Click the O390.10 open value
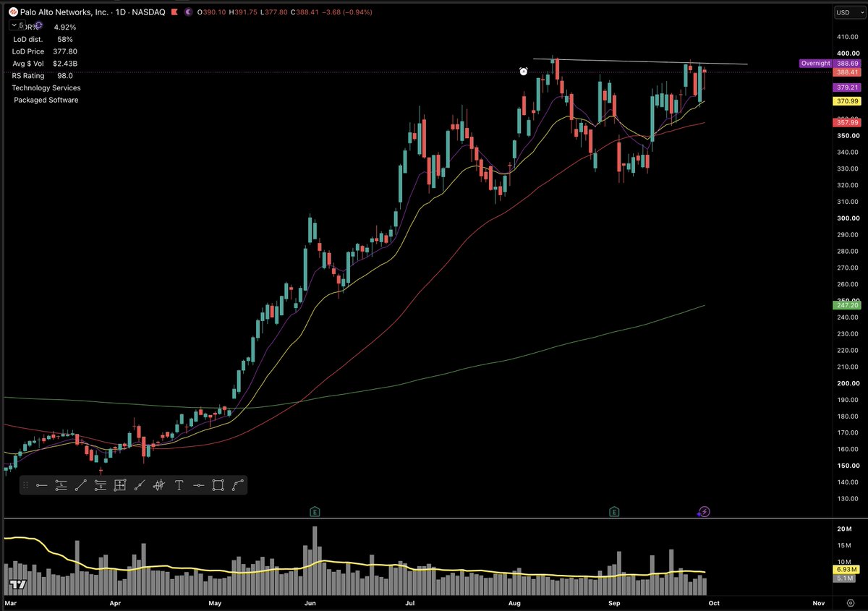The image size is (868, 611). point(212,12)
